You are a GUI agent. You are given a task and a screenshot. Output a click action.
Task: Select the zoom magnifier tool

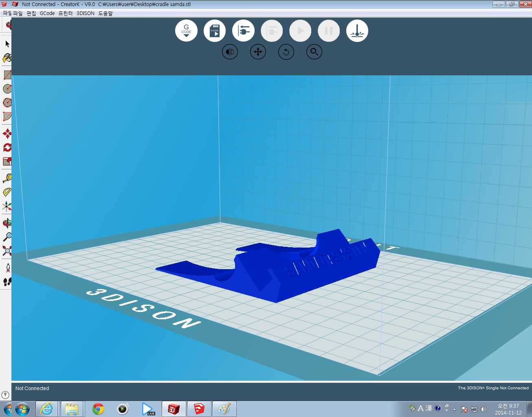click(314, 52)
